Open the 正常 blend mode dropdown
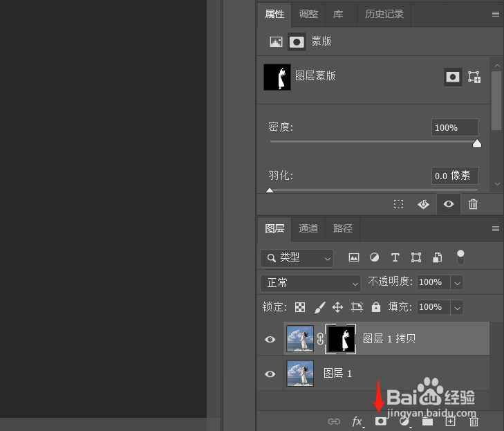504x431 pixels. tap(310, 284)
